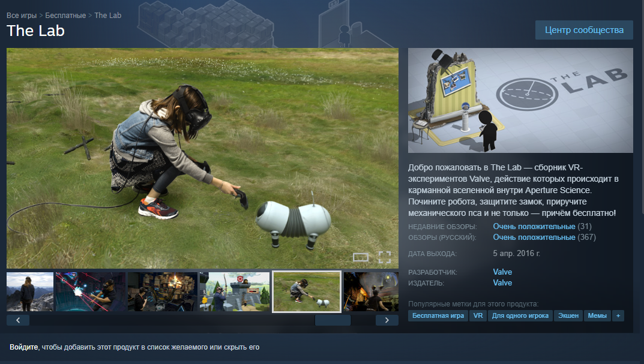Screen dimensions: 644x364
Task: Select warehouse boxes thumbnail
Action: tap(163, 292)
